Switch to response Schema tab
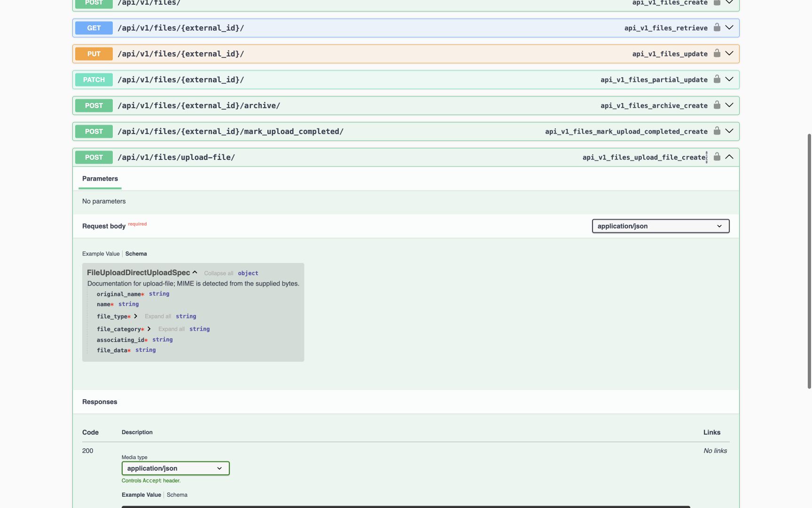Image resolution: width=812 pixels, height=508 pixels. [177, 495]
